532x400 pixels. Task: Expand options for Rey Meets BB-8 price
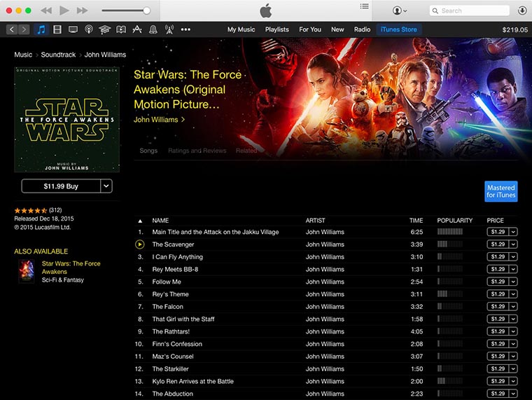pyautogui.click(x=513, y=269)
